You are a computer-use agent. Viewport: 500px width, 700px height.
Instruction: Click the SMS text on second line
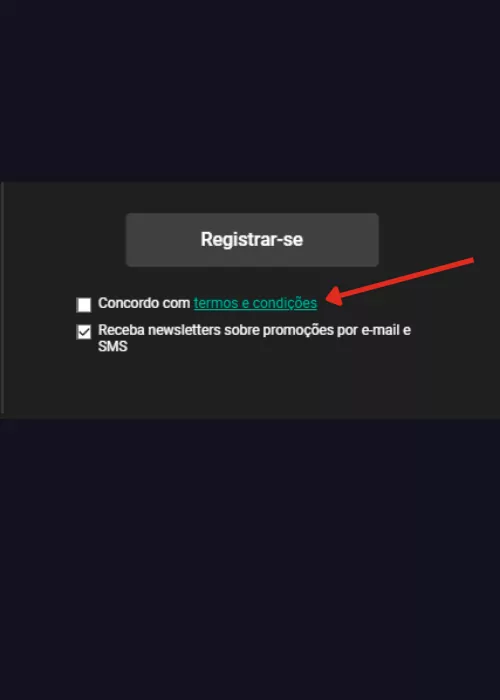pos(113,346)
